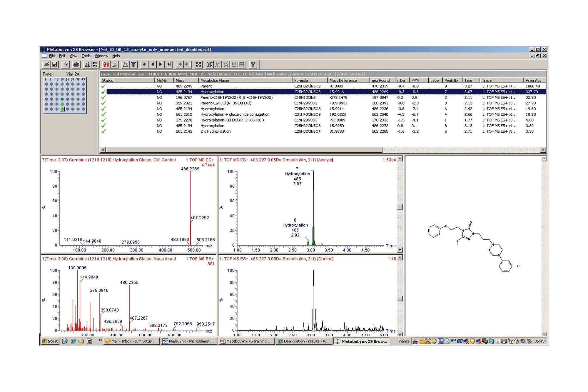The width and height of the screenshot is (588, 392).
Task: Click the greyed crossed peak M icon
Action: coord(226,64)
